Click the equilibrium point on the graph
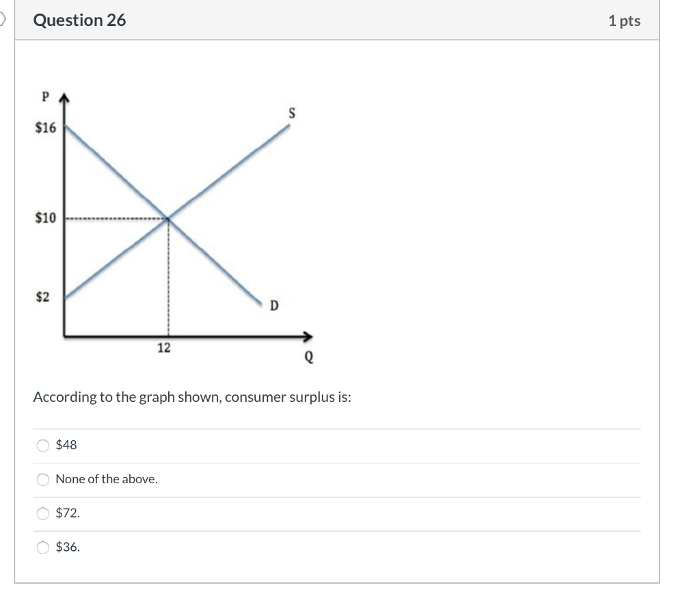This screenshot has height=596, width=700. (167, 218)
